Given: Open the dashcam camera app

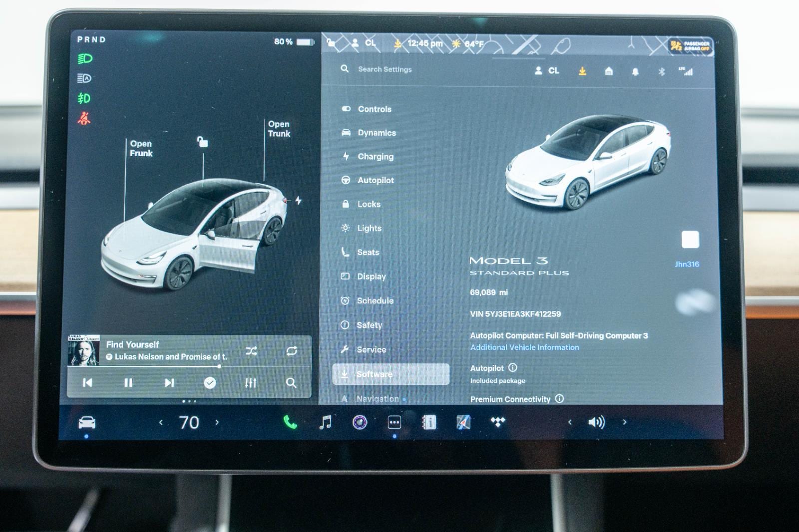Looking at the screenshot, I should click(x=360, y=422).
